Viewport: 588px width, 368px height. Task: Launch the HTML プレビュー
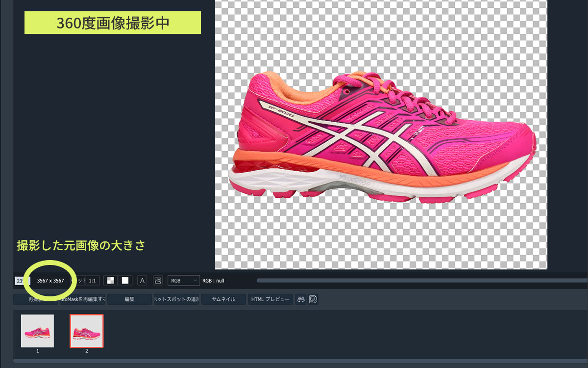point(270,299)
